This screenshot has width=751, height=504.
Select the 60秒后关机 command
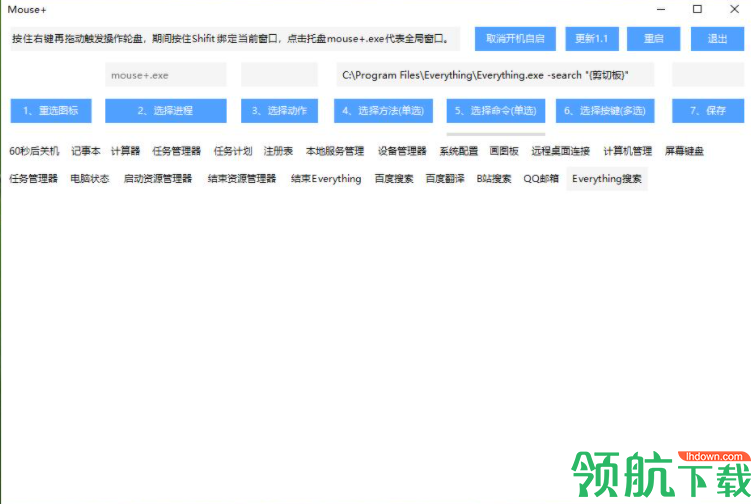(x=34, y=151)
